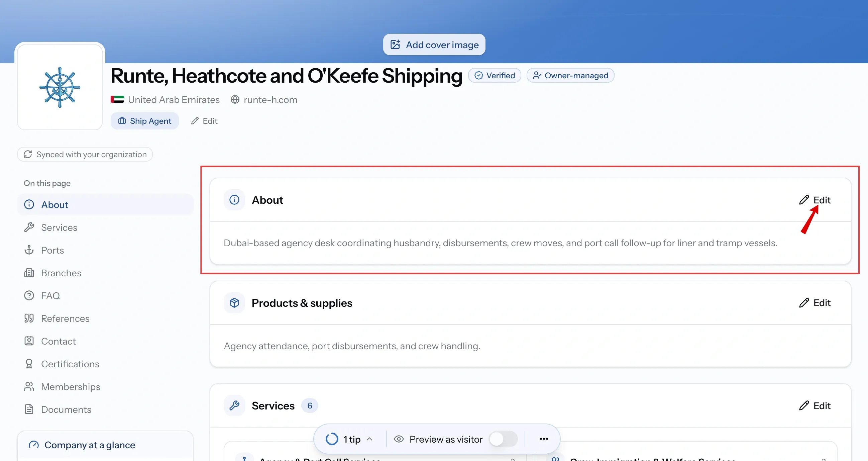Edit the Products & supplies section
The width and height of the screenshot is (868, 461).
(x=815, y=302)
